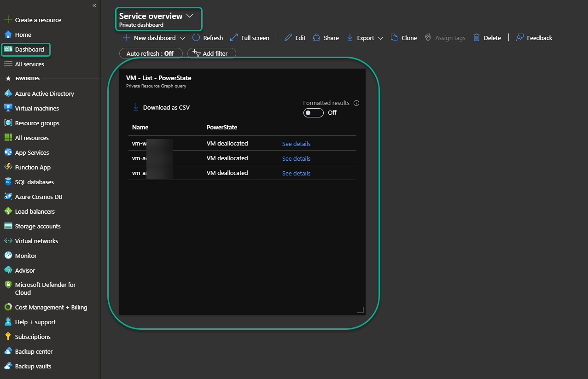Viewport: 588px width, 379px height.
Task: Click the Load balancers diamond icon
Action: 8,211
